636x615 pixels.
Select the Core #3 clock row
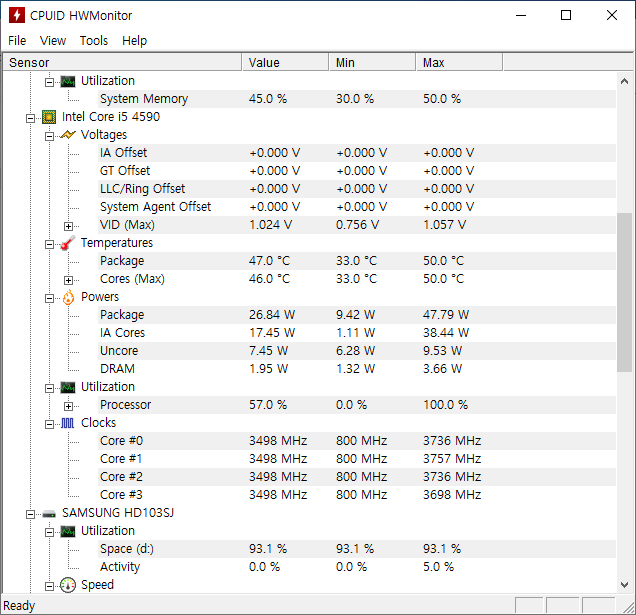tap(357, 495)
